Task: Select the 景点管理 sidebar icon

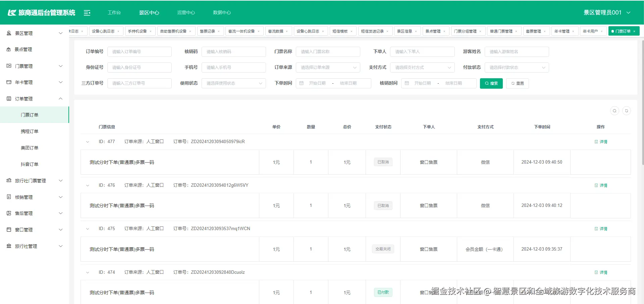Action: tap(9, 49)
